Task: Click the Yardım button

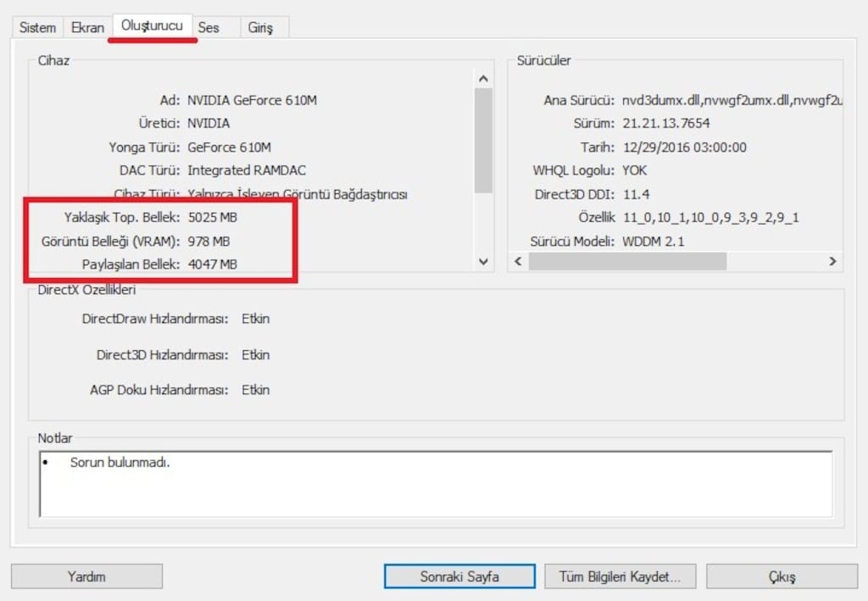Action: pos(87,576)
